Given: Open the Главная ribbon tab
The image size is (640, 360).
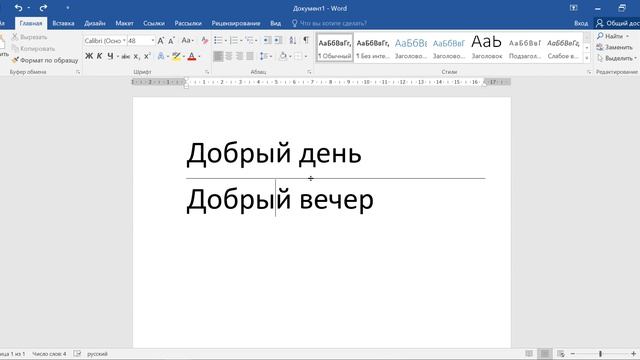Looking at the screenshot, I should point(31,23).
